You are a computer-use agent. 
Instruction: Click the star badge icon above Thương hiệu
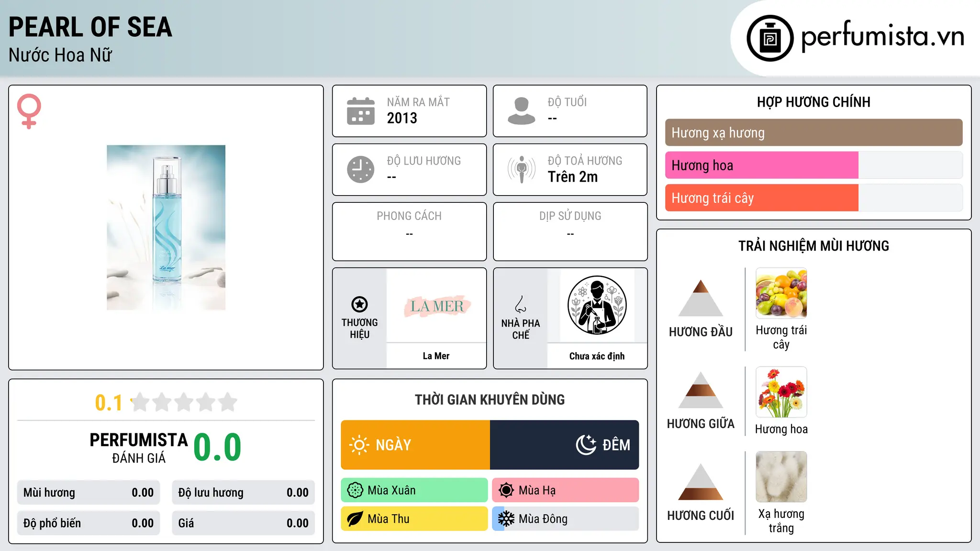click(359, 304)
